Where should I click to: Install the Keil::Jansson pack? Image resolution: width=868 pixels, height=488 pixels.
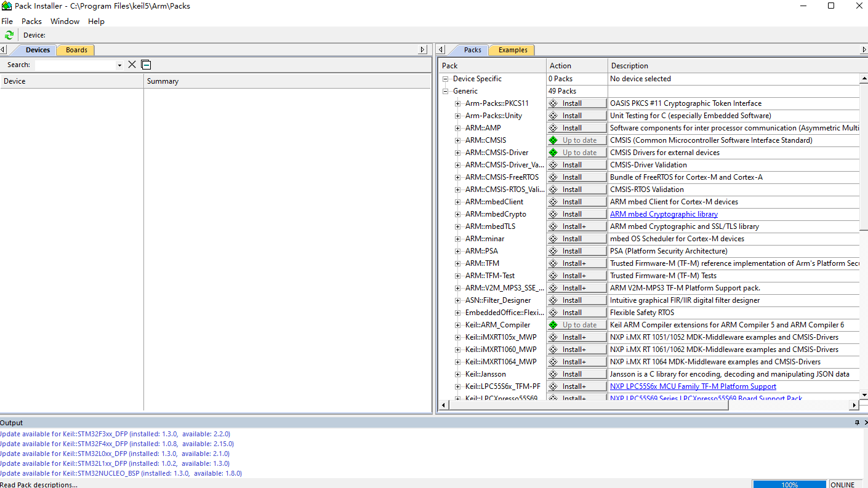[577, 374]
